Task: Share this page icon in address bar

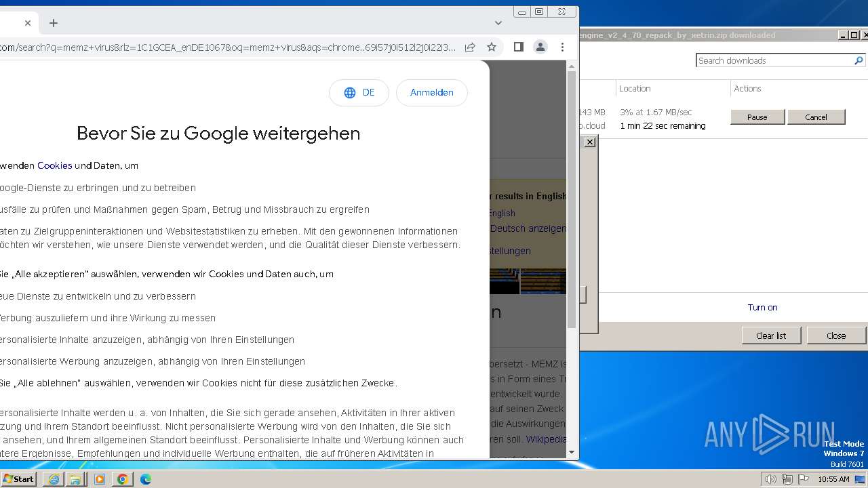Action: tap(470, 47)
